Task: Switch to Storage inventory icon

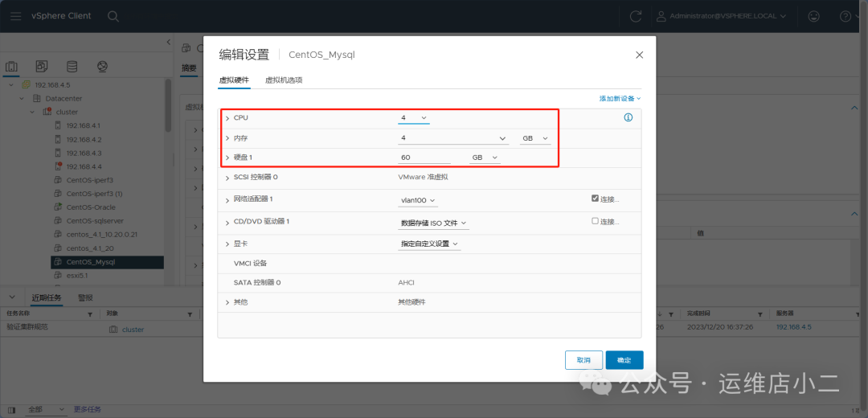Action: [x=72, y=67]
